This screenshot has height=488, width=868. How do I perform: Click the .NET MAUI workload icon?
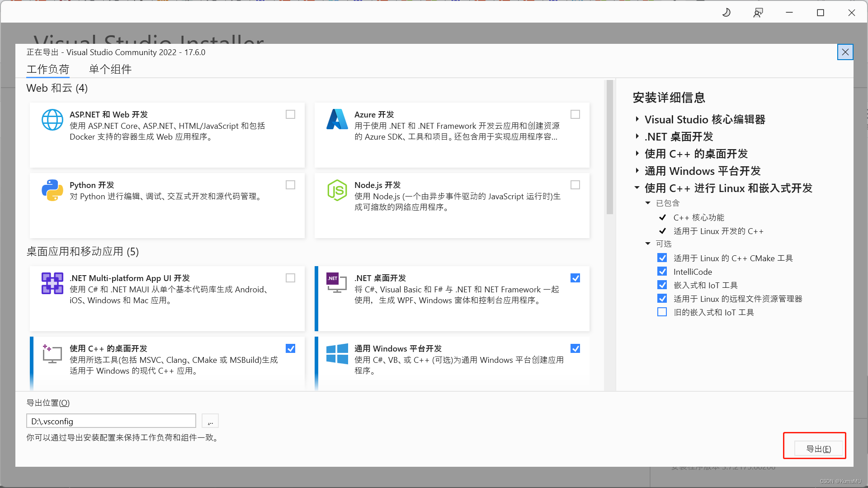tap(52, 283)
